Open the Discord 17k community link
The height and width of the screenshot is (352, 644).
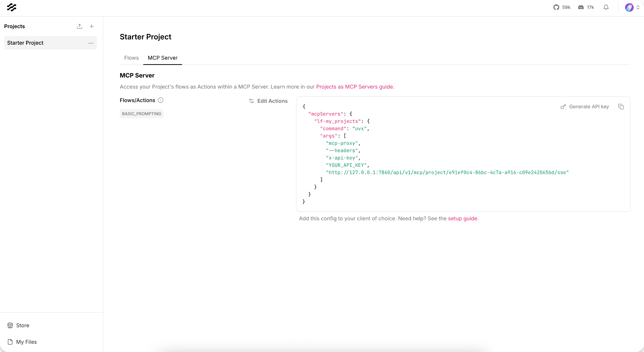tap(586, 8)
